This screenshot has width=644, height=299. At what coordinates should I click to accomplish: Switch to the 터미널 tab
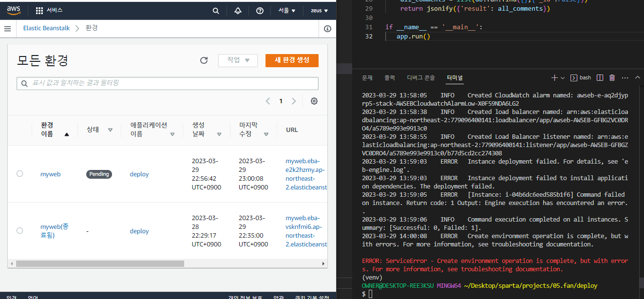(455, 78)
